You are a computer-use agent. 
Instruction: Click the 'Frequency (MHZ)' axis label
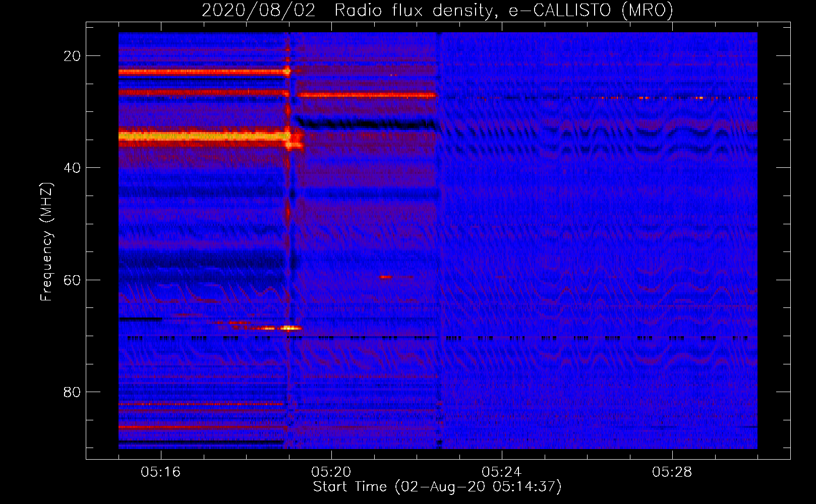(46, 242)
